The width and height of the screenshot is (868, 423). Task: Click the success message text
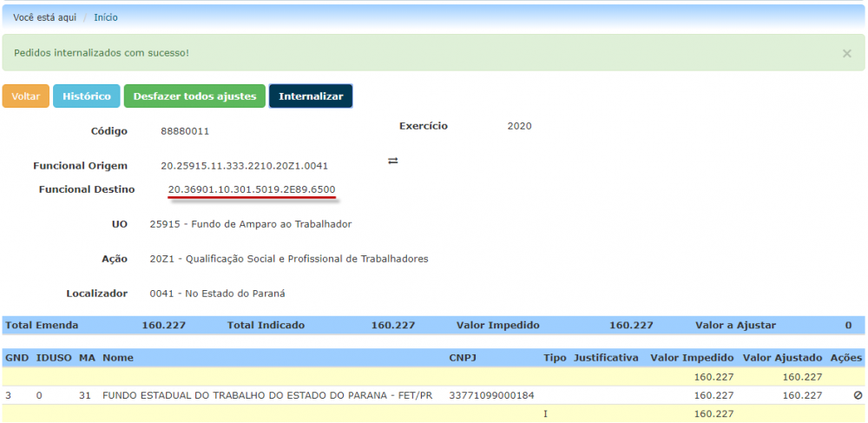click(102, 53)
